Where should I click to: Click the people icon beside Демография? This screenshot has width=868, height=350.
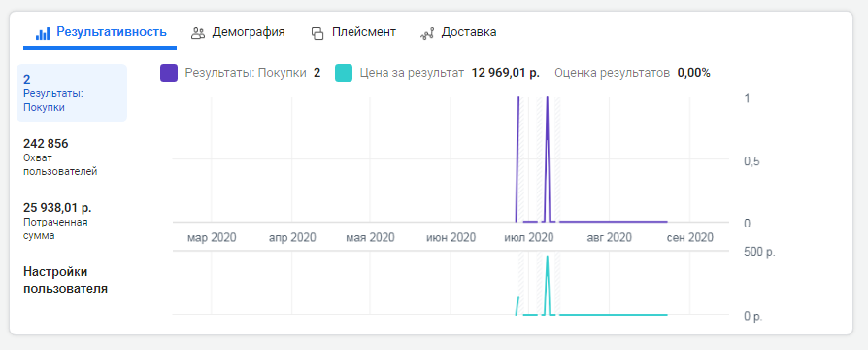click(198, 33)
